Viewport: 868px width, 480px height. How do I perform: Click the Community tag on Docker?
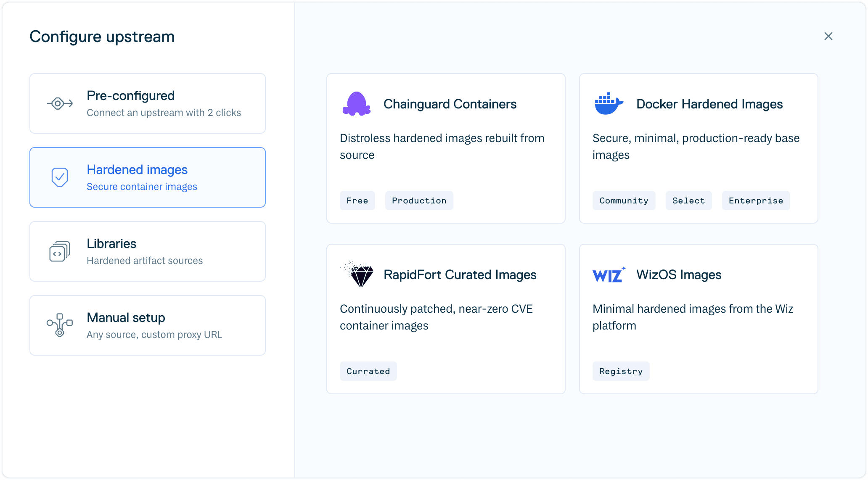[x=624, y=200]
